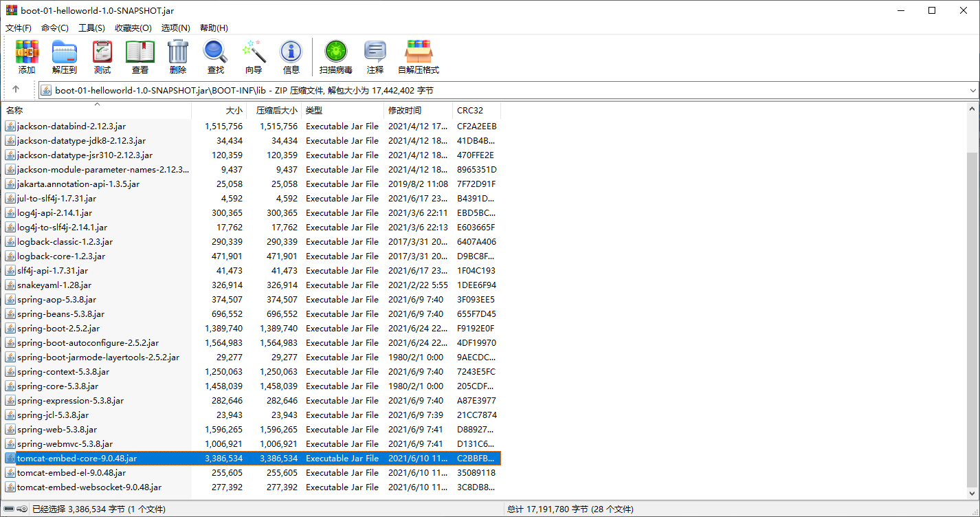Open the Comment (注释) tool
Image resolution: width=980 pixels, height=517 pixels.
[x=375, y=57]
